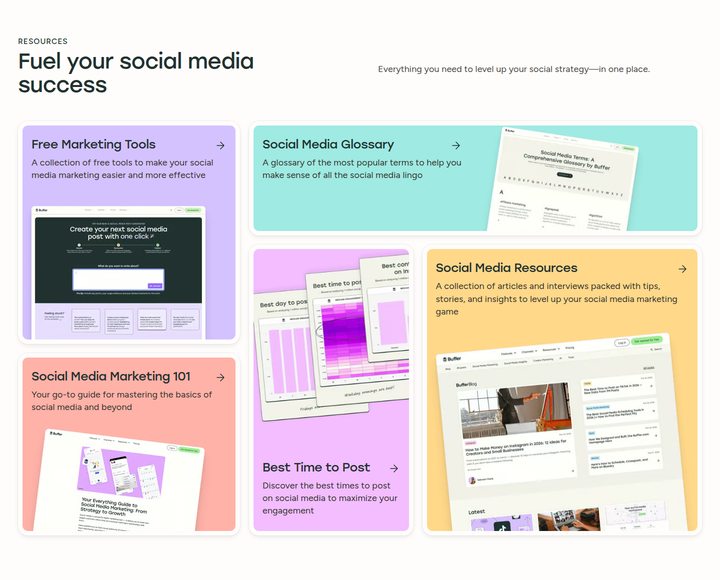Viewport: 720px width, 580px height.
Task: Open the Social Media Marketing 101 heading
Action: [x=111, y=376]
